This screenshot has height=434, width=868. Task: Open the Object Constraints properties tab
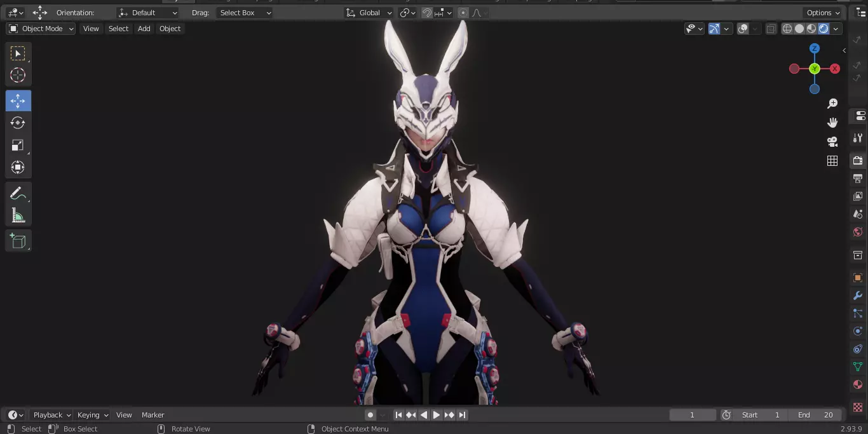[858, 349]
